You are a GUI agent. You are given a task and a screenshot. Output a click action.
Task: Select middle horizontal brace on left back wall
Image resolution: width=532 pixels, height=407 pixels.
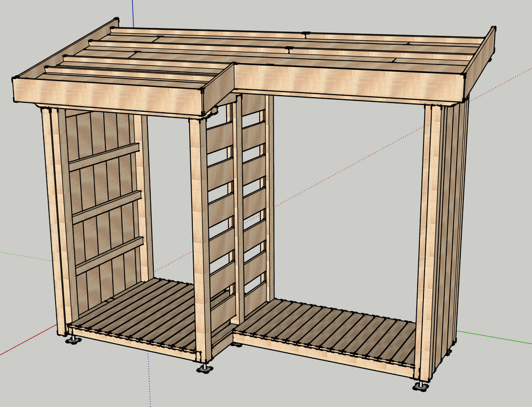pos(107,206)
